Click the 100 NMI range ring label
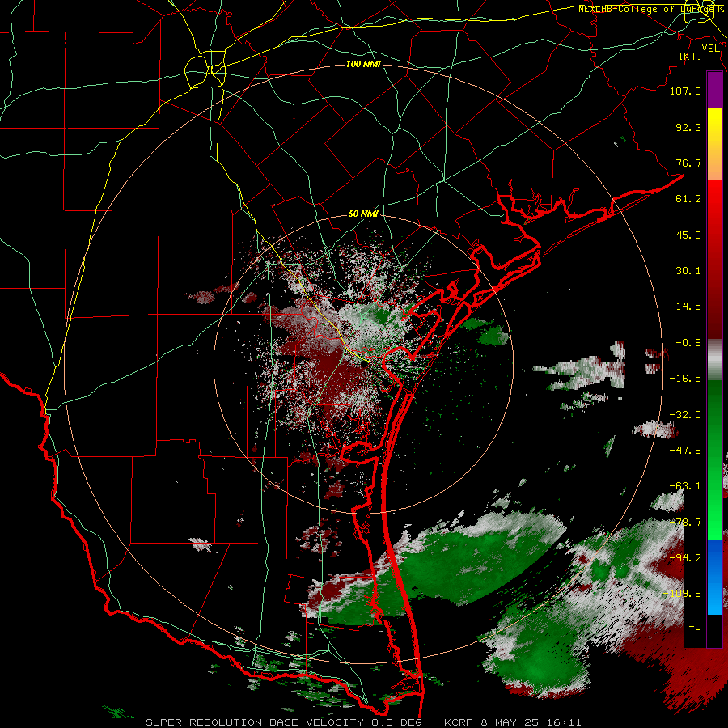The image size is (728, 728). tap(363, 64)
